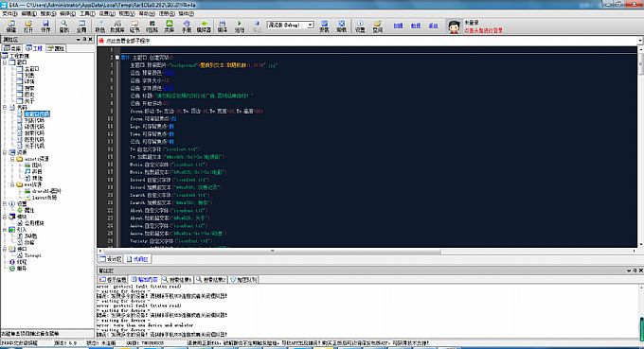The width and height of the screenshot is (644, 349).
Task: Open the 文件(F) menu
Action: click(9, 13)
